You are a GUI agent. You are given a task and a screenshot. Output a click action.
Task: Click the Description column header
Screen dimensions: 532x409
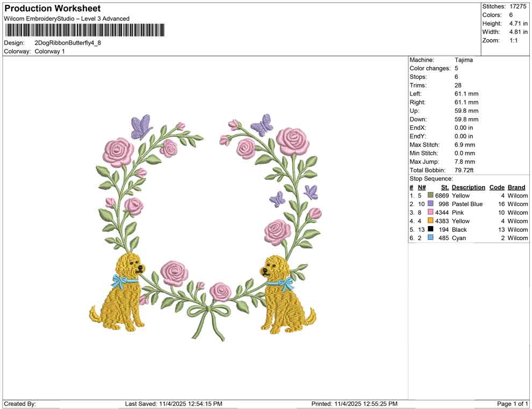(x=468, y=187)
